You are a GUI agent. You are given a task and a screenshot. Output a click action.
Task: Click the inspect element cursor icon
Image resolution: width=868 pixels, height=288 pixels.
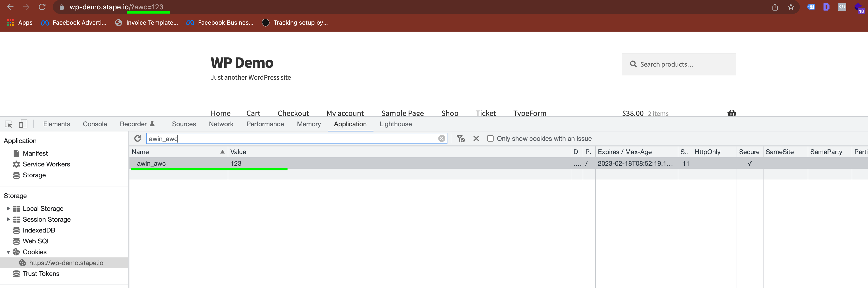[x=8, y=124]
